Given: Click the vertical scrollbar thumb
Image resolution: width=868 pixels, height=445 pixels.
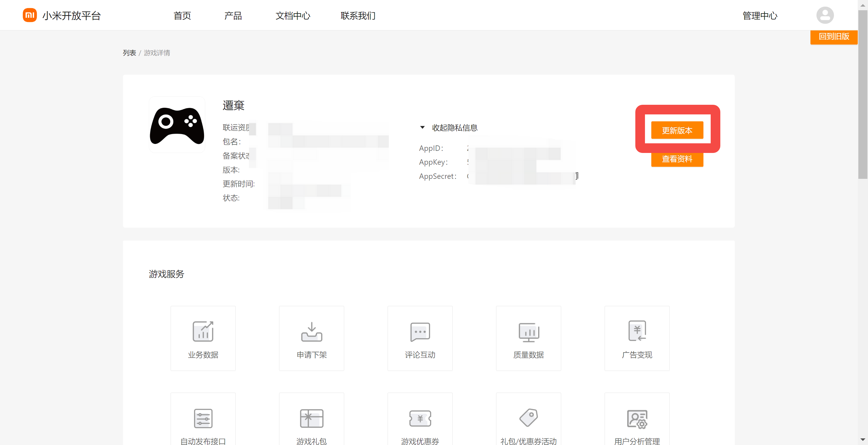Looking at the screenshot, I should tap(863, 94).
